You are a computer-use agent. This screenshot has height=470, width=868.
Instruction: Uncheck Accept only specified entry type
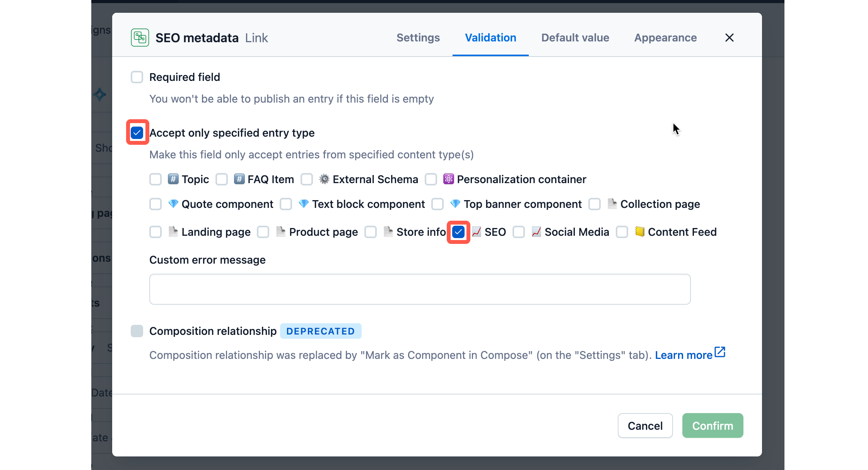coord(137,132)
